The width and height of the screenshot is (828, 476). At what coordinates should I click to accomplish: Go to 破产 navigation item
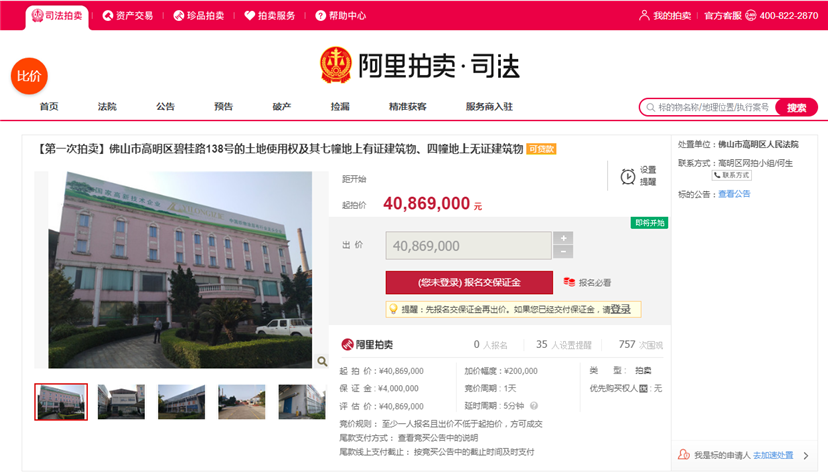(x=281, y=106)
